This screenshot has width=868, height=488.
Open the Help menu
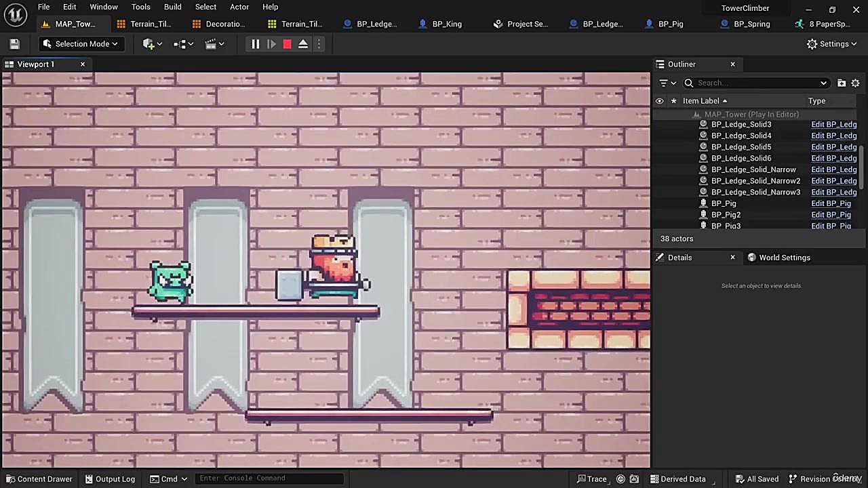[x=270, y=7]
